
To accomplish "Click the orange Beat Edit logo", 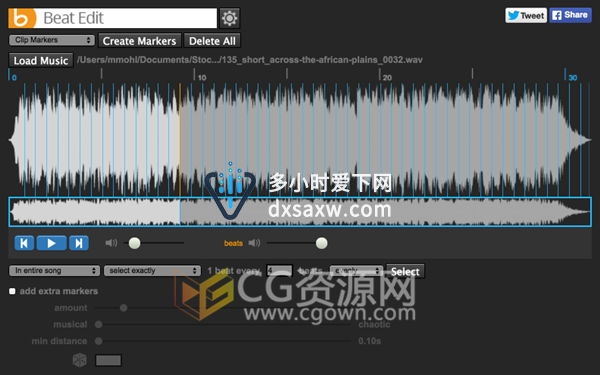I will [x=22, y=18].
